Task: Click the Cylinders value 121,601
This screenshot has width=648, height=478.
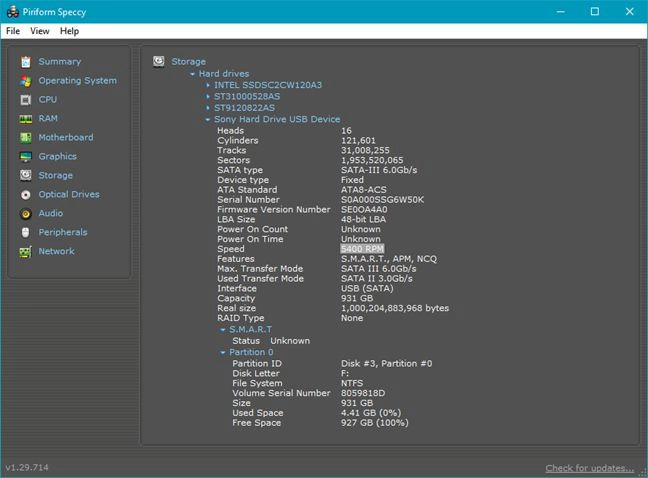Action: click(358, 140)
